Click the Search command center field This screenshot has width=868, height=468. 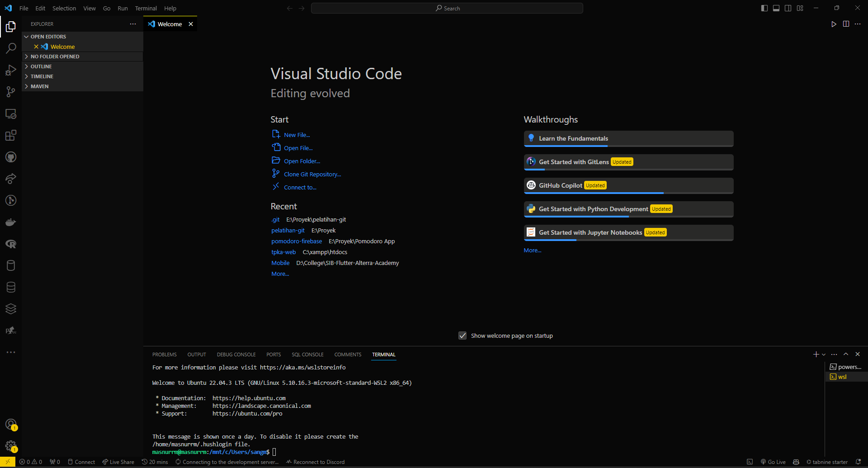[x=447, y=8]
